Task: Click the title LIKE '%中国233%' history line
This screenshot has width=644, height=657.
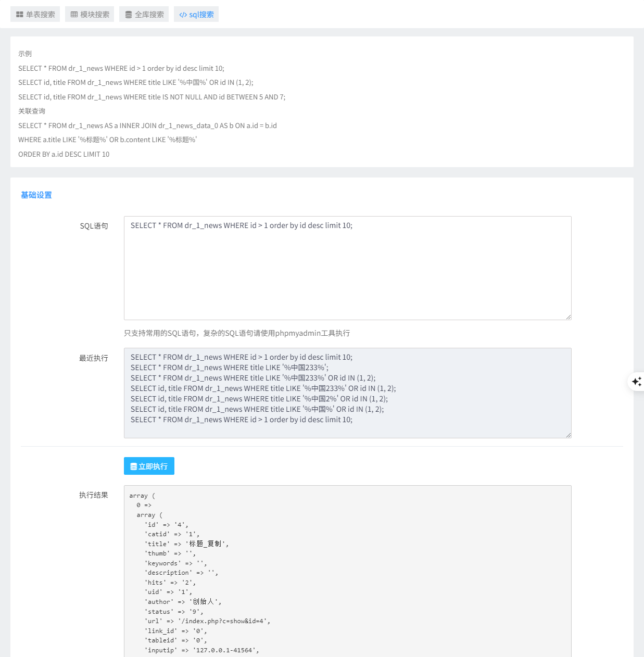Action: [230, 368]
